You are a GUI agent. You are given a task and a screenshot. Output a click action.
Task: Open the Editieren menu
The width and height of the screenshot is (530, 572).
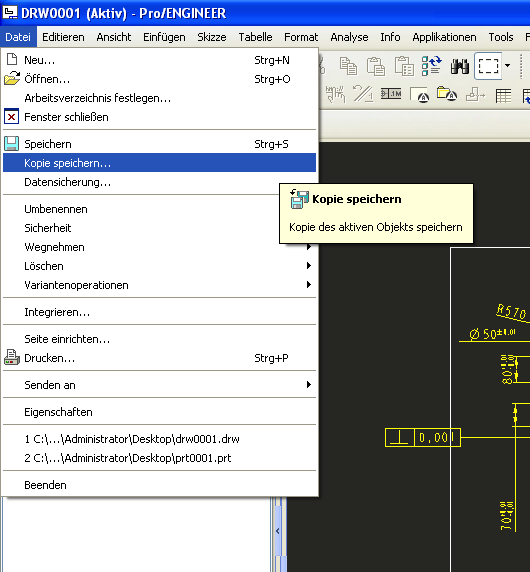(63, 37)
